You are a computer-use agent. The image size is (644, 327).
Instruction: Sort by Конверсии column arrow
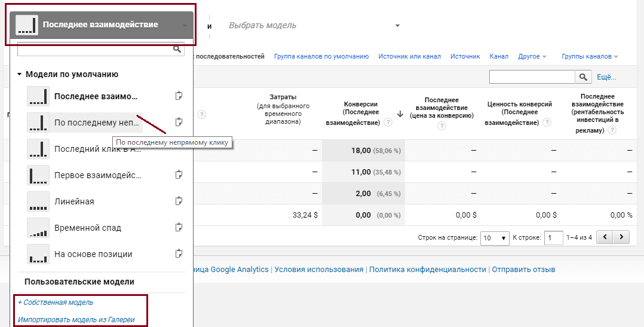[400, 114]
